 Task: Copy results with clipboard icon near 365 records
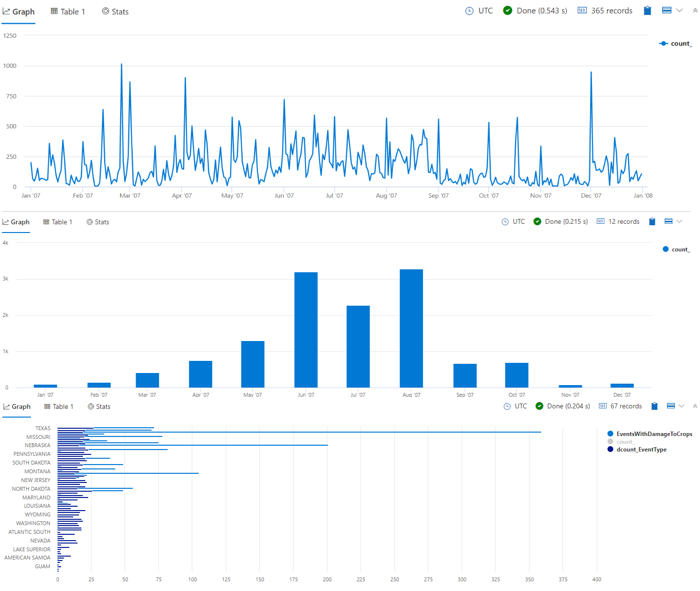[x=647, y=10]
